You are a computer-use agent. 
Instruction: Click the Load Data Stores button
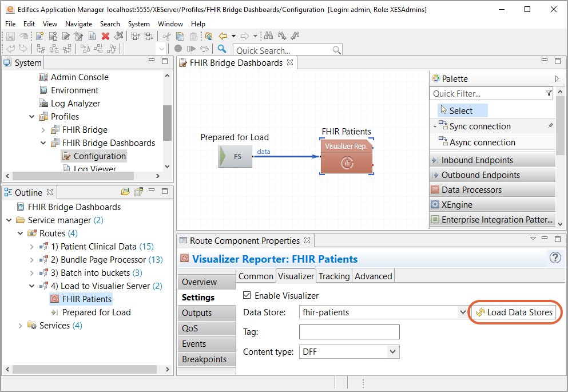(514, 312)
